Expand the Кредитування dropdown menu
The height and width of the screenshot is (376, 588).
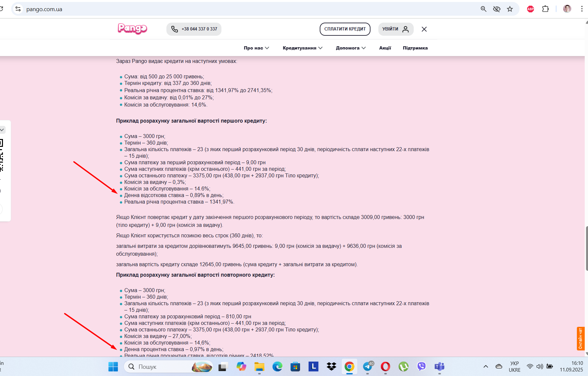point(303,48)
